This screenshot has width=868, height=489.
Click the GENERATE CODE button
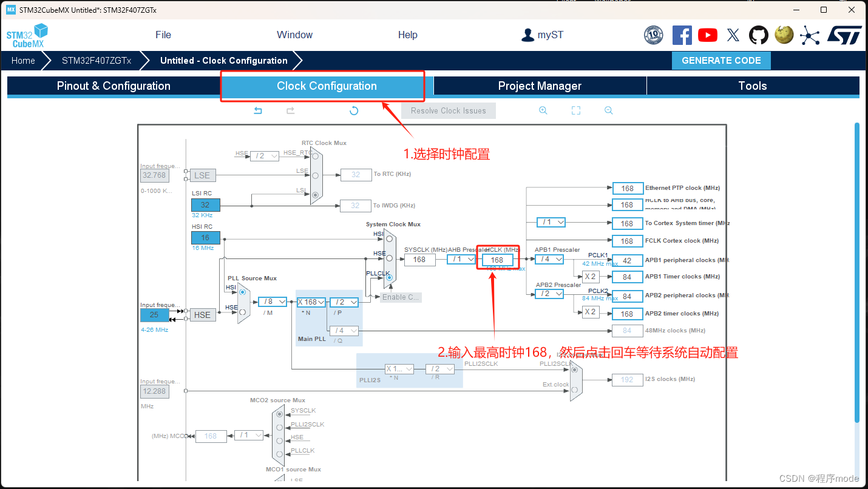coord(721,61)
